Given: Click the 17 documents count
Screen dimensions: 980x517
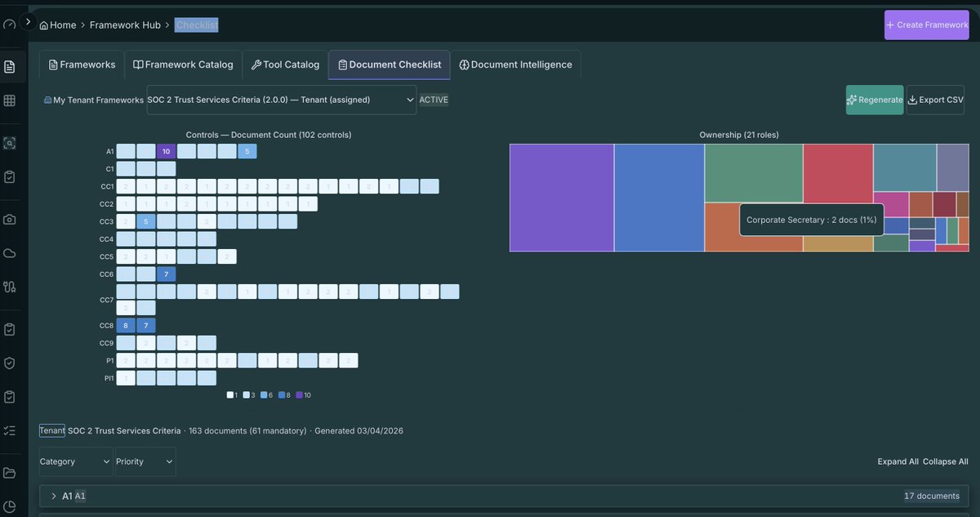Looking at the screenshot, I should [932, 496].
